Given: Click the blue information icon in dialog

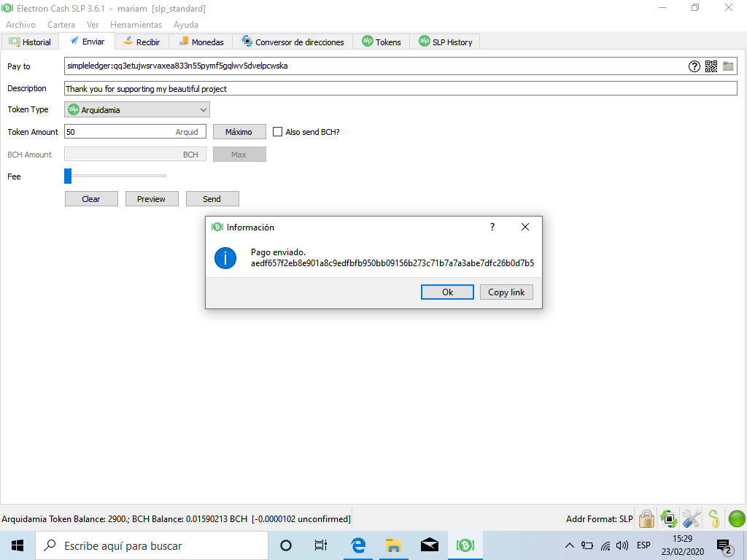Looking at the screenshot, I should 225,258.
